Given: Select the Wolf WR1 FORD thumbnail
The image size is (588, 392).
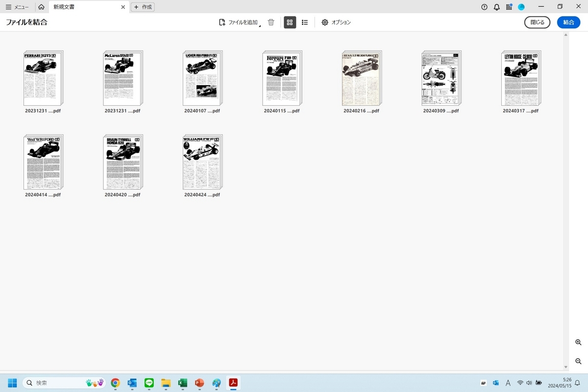Looking at the screenshot, I should 43,162.
